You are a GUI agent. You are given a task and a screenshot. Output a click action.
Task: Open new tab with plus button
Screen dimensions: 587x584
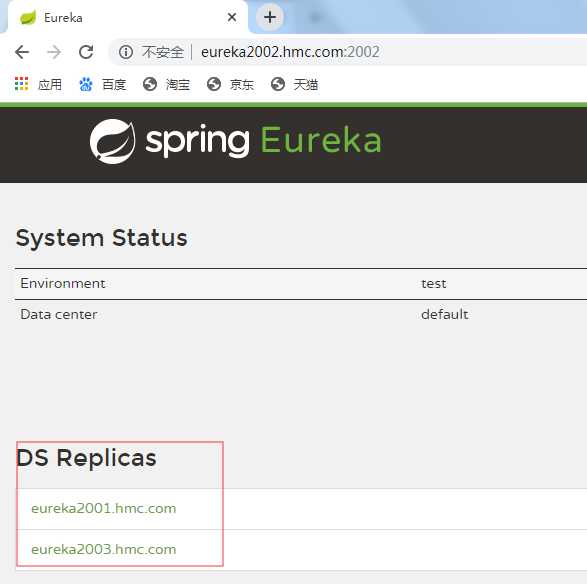tap(270, 17)
